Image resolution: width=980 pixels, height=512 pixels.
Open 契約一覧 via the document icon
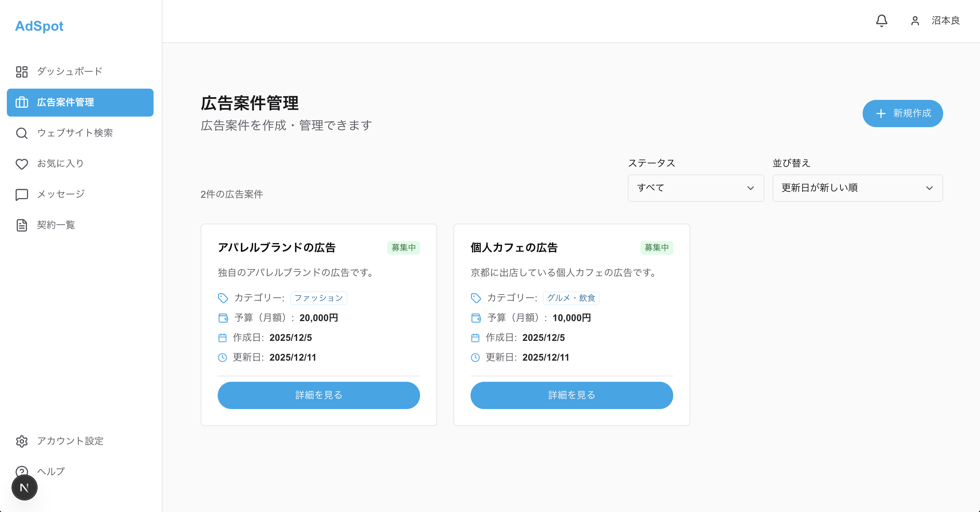coord(22,225)
